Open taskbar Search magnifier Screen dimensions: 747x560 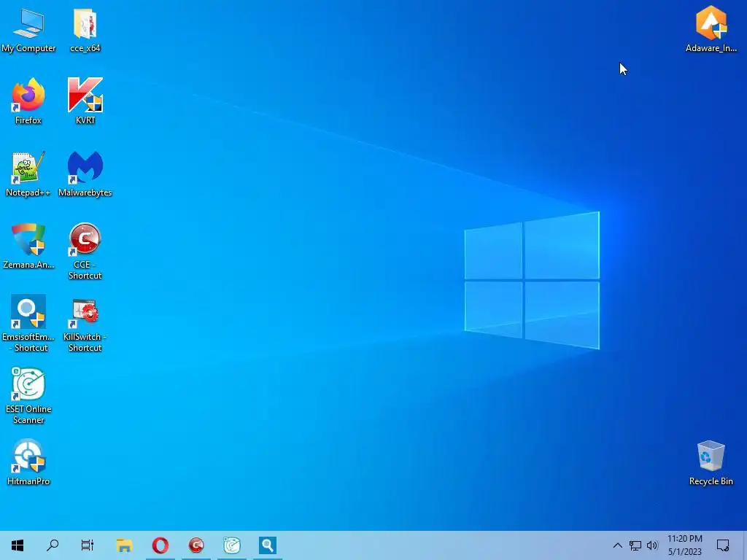pos(53,545)
